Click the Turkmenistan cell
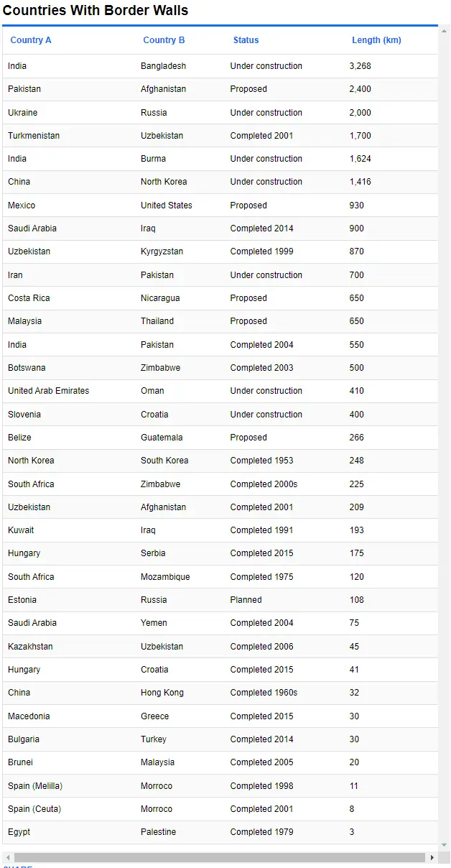This screenshot has width=451, height=868. click(34, 136)
